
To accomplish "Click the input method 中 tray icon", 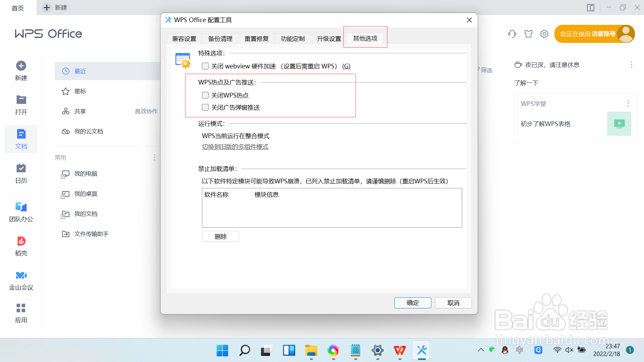I will coord(520,350).
